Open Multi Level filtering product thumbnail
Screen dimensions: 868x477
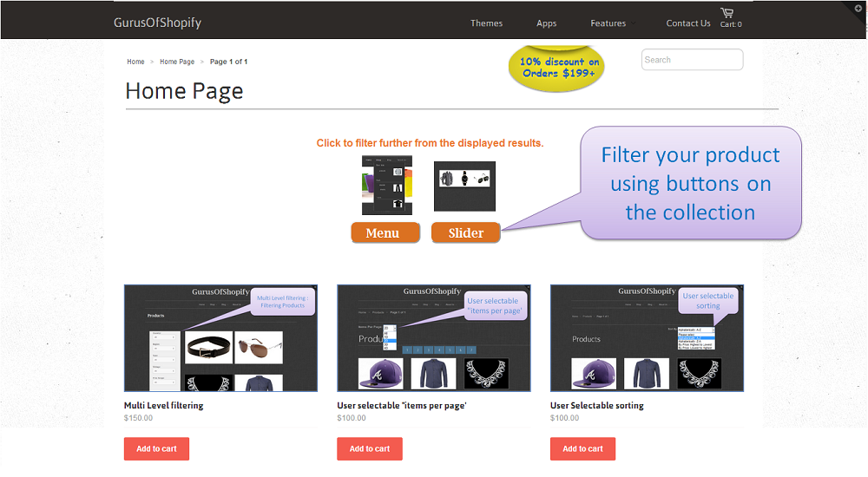tap(220, 338)
